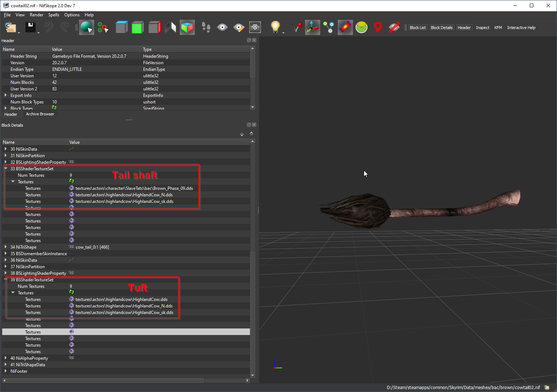Viewport: 557px width, 392px height.
Task: Click the Redo arrow icon
Action: 65,28
